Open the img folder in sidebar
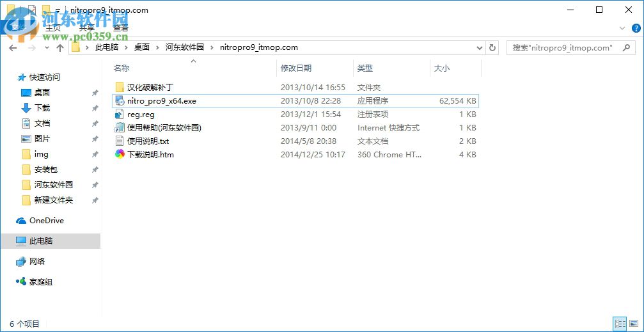This screenshot has height=332, width=644. pos(41,154)
